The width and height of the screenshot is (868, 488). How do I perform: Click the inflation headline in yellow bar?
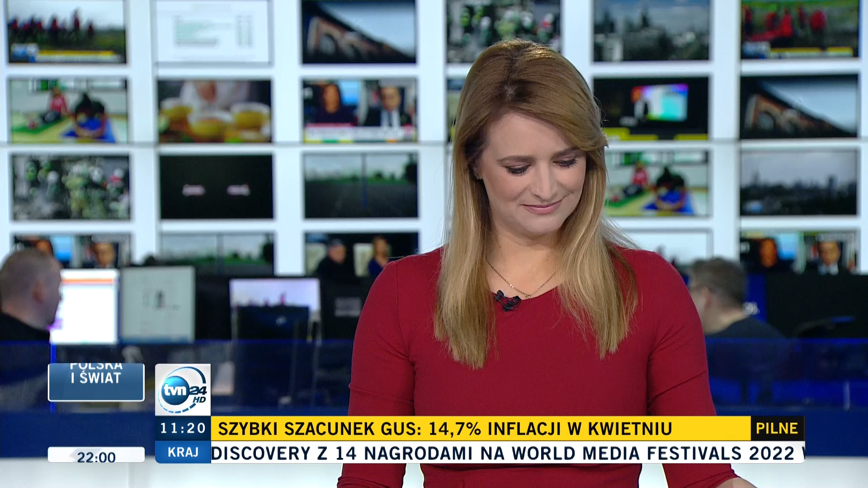(445, 428)
